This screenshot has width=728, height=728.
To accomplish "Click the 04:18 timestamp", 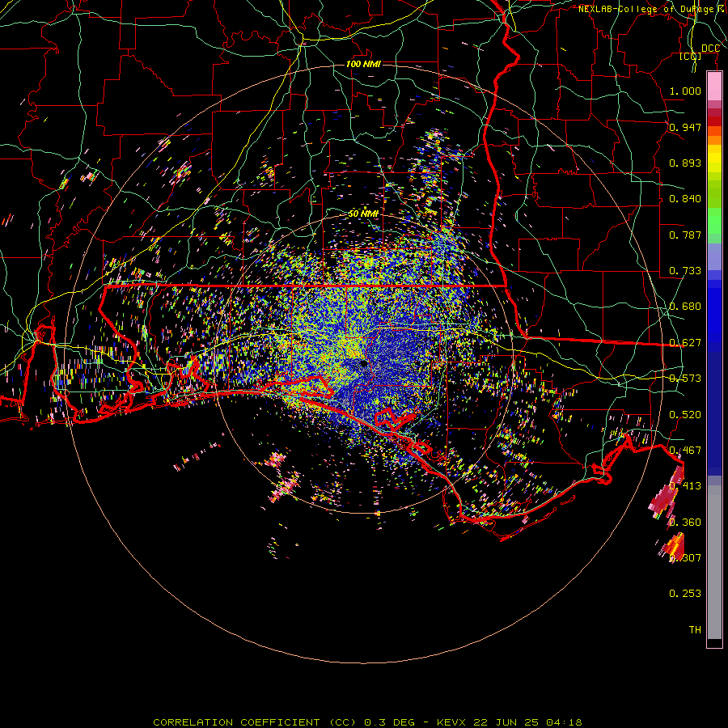I will coord(564,722).
